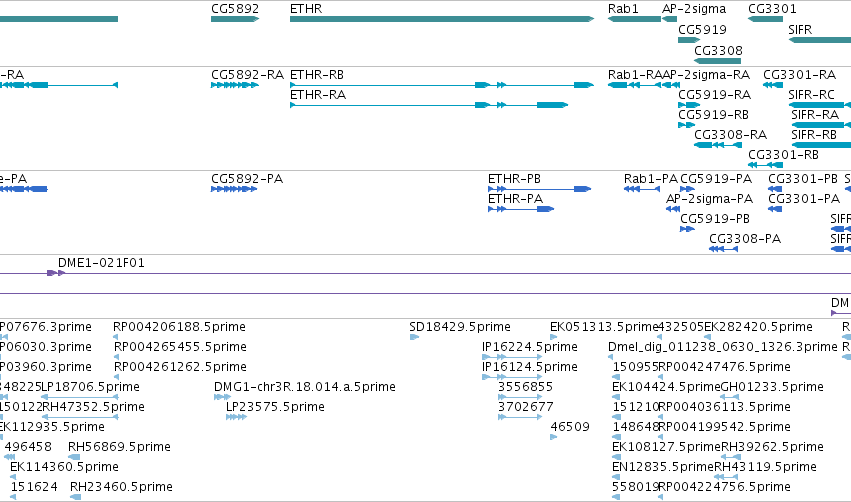Click the CG5892 gene arrow
851x502 pixels.
[235, 19]
